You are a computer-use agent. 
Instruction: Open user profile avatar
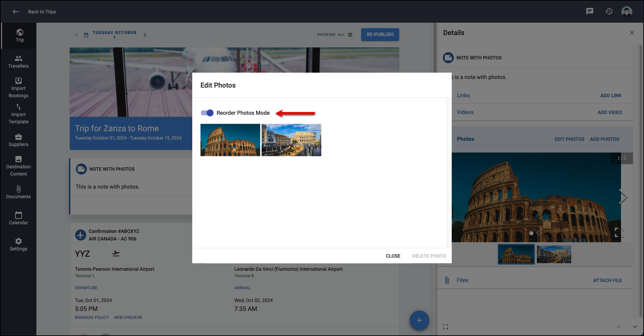point(627,11)
